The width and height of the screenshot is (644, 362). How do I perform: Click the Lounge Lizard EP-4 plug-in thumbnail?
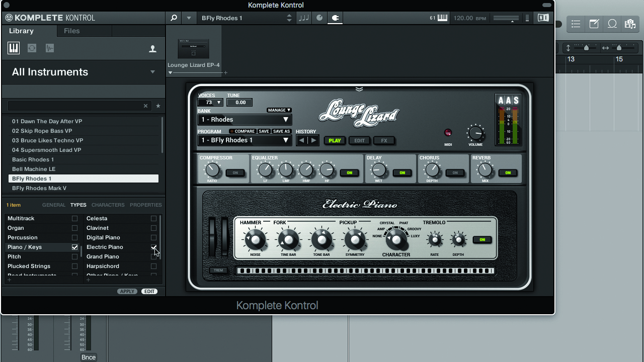[194, 49]
